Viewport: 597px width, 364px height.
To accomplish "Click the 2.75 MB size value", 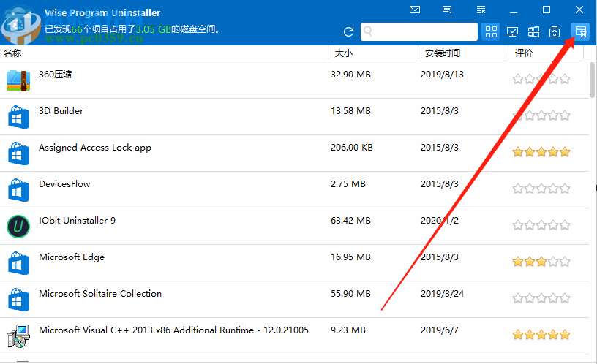I will (348, 183).
